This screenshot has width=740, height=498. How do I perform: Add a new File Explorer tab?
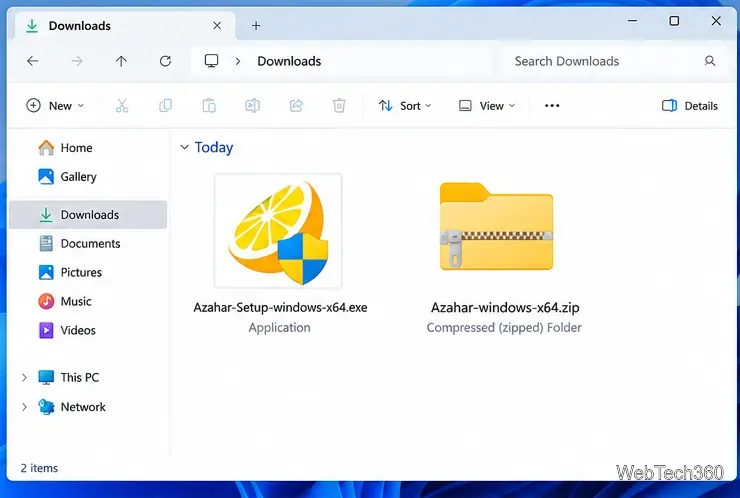point(256,25)
